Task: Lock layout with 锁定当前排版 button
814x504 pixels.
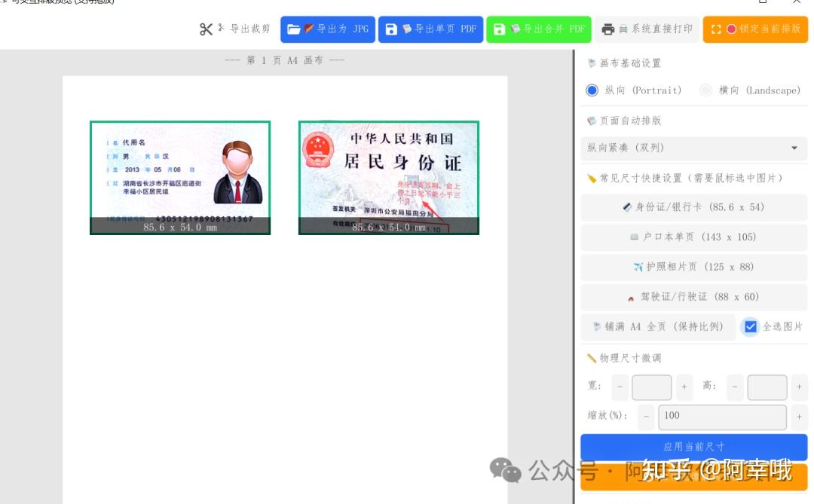Action: pos(755,29)
